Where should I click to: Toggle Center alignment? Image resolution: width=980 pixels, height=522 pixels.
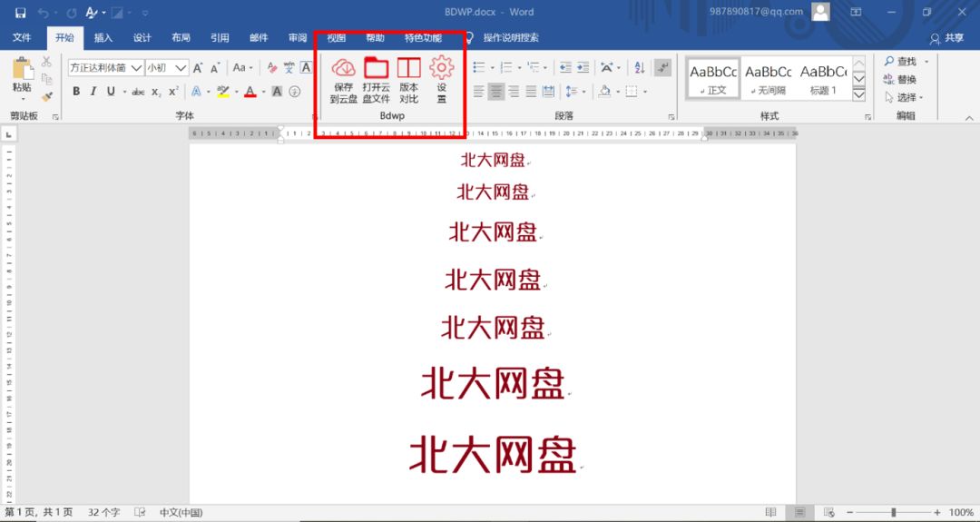click(x=495, y=92)
